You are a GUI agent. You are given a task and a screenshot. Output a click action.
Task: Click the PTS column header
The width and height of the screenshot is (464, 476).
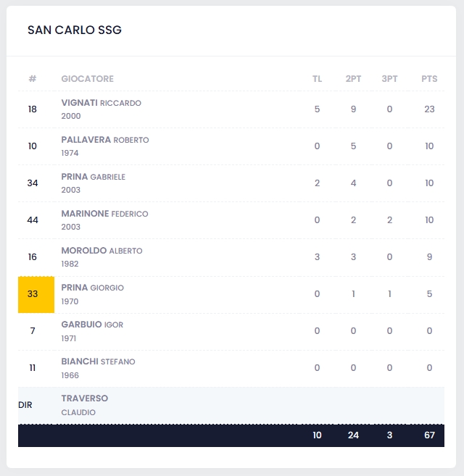point(429,79)
